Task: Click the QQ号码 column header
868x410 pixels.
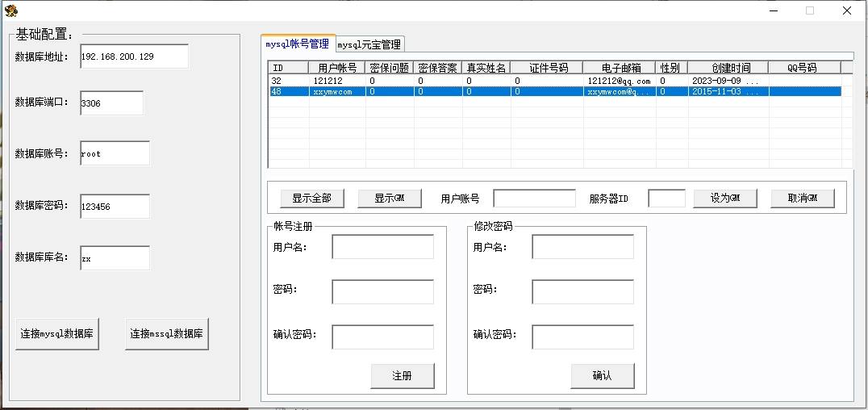Action: click(x=805, y=68)
